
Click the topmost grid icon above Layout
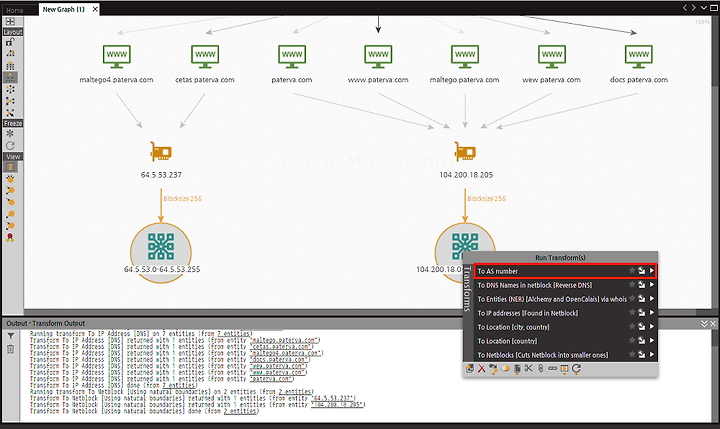click(10, 22)
